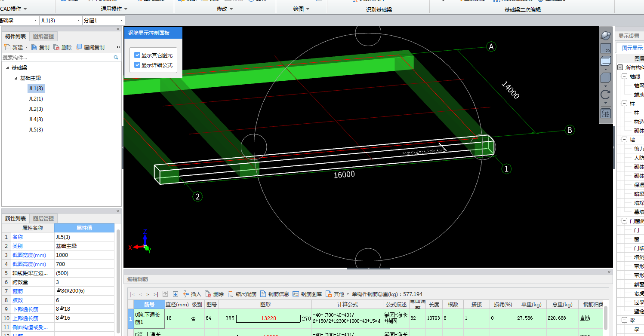
Task: Collapse 梁 group in display settings
Action: 624,320
